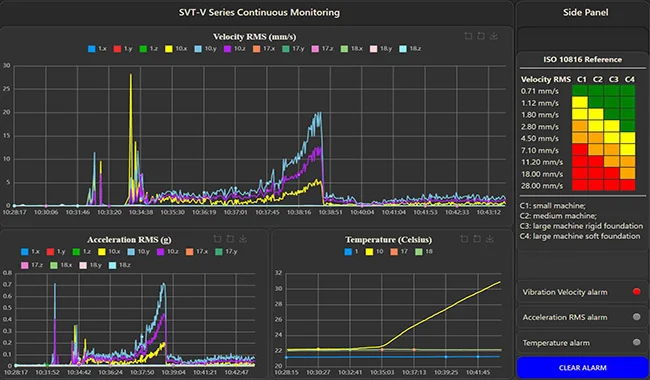Click the red Vibration Velocity alarm indicator

636,291
